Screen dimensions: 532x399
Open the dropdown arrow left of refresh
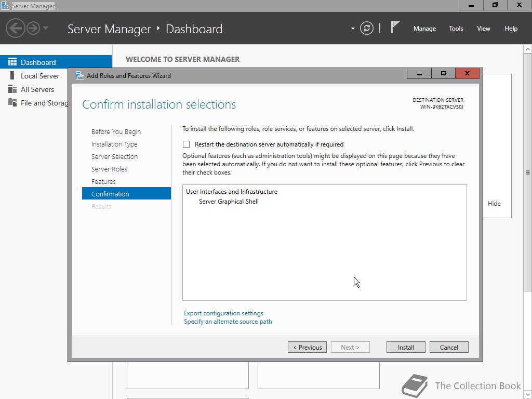tap(353, 29)
